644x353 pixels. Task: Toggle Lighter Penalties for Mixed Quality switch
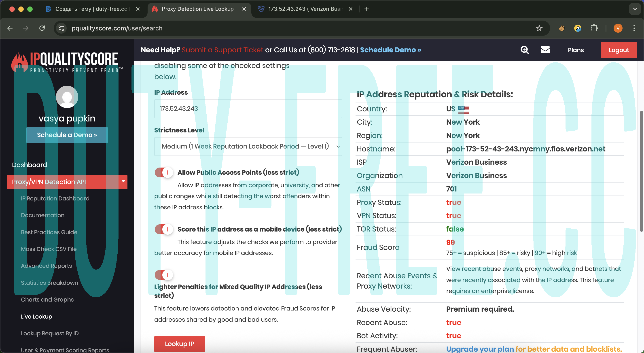(164, 275)
